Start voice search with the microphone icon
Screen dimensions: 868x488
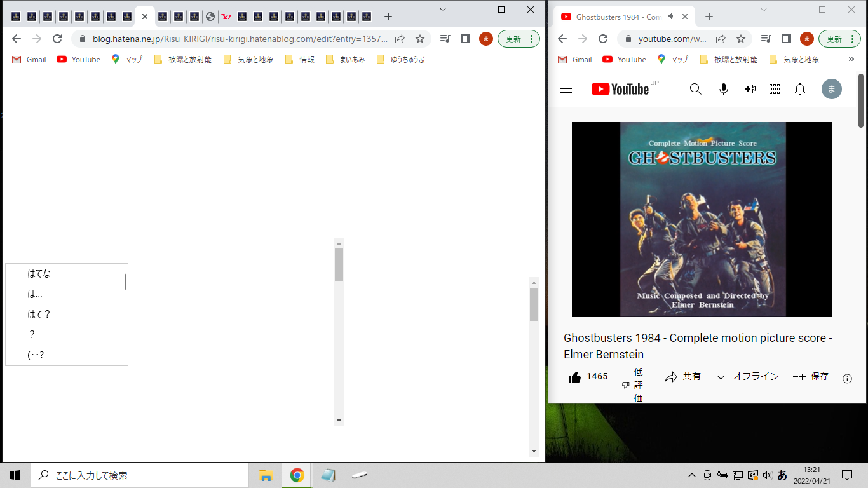point(723,89)
